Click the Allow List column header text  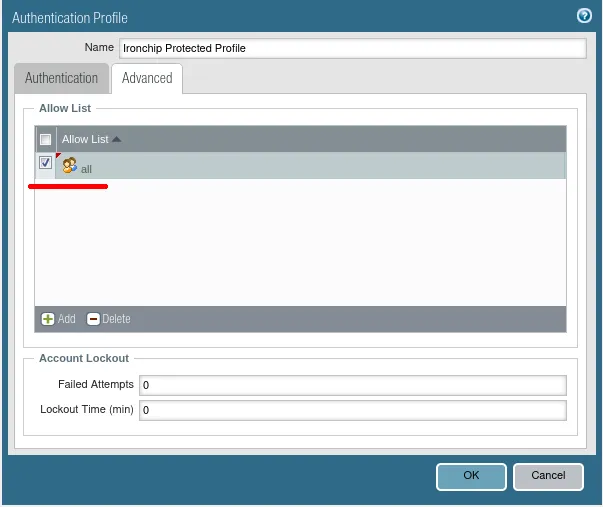tap(85, 139)
